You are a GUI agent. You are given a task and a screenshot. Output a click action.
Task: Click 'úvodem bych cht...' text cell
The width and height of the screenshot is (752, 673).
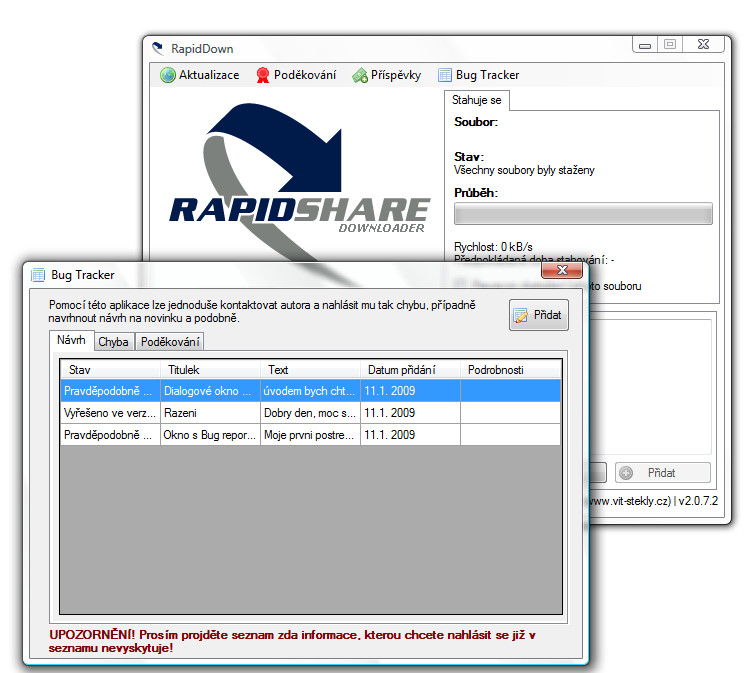310,391
